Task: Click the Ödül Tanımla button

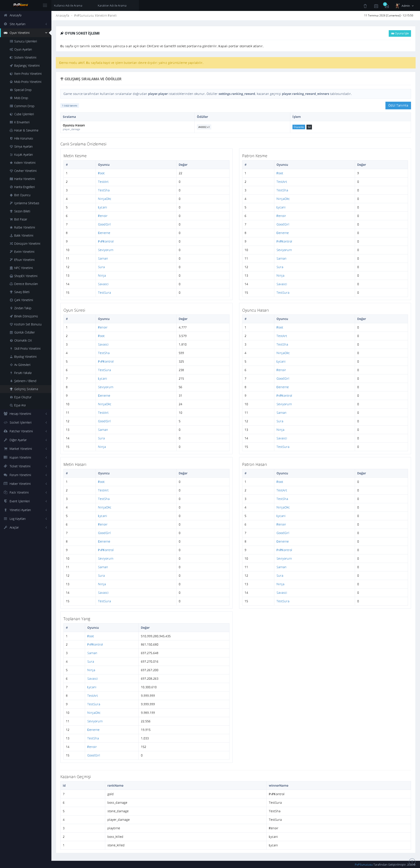Action: [398, 105]
